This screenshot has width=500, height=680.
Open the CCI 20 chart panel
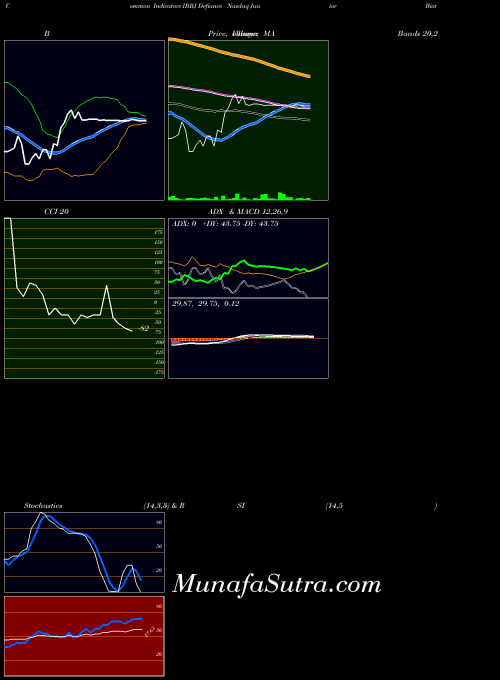click(84, 298)
